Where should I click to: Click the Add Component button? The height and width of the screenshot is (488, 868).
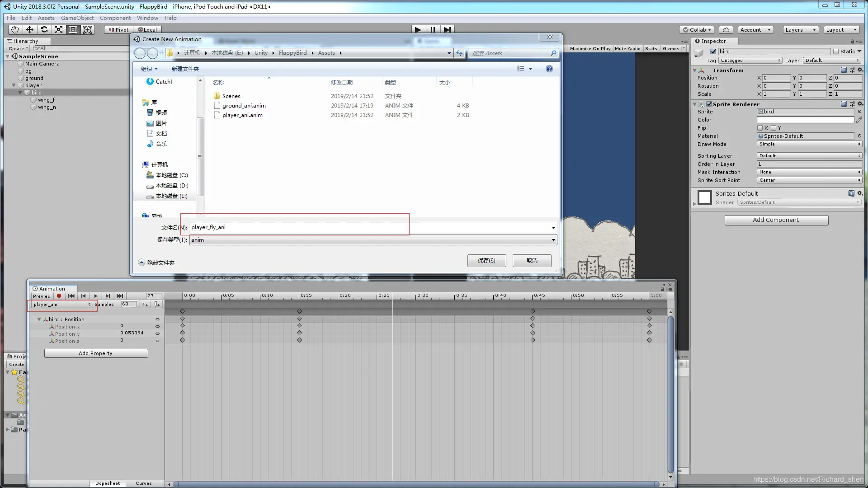tap(776, 220)
